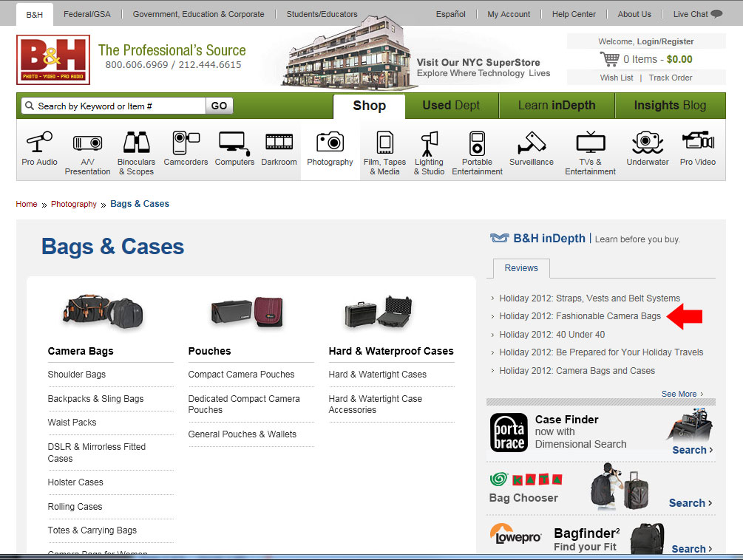This screenshot has height=560, width=743.
Task: Open the Darkroom film strip category
Action: tap(279, 148)
